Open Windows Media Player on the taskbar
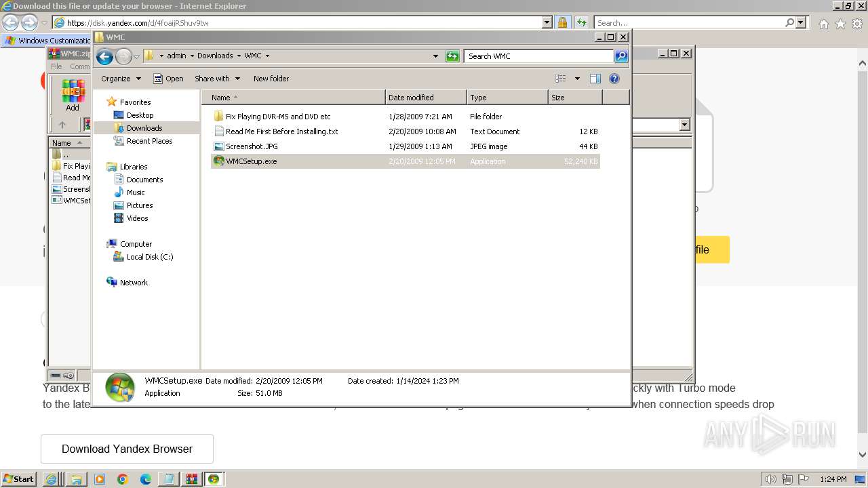Screen dimensions: 868x488 pyautogui.click(x=100, y=479)
